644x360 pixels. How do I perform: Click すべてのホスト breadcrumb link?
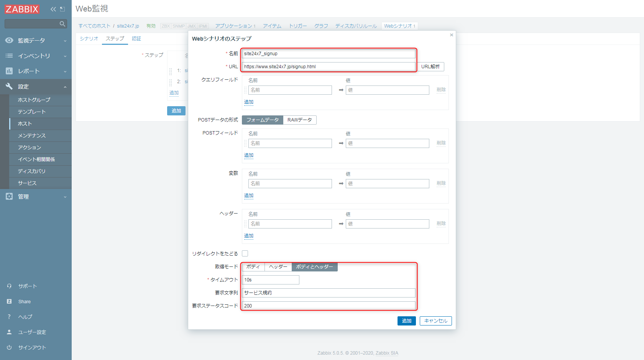[x=94, y=26]
